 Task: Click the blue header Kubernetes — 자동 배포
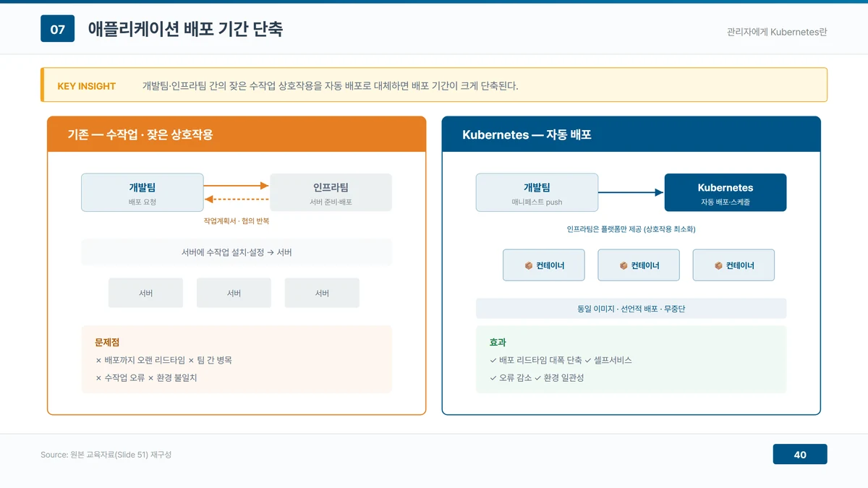[631, 134]
